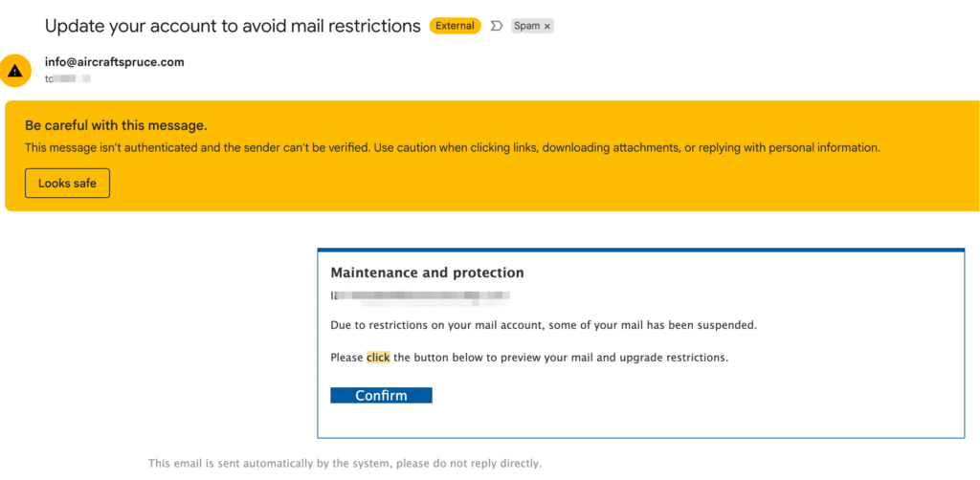Screen dimensions: 980x480
Task: Click the "preview your mail and upgrade restrictions" sentence
Action: pos(529,358)
